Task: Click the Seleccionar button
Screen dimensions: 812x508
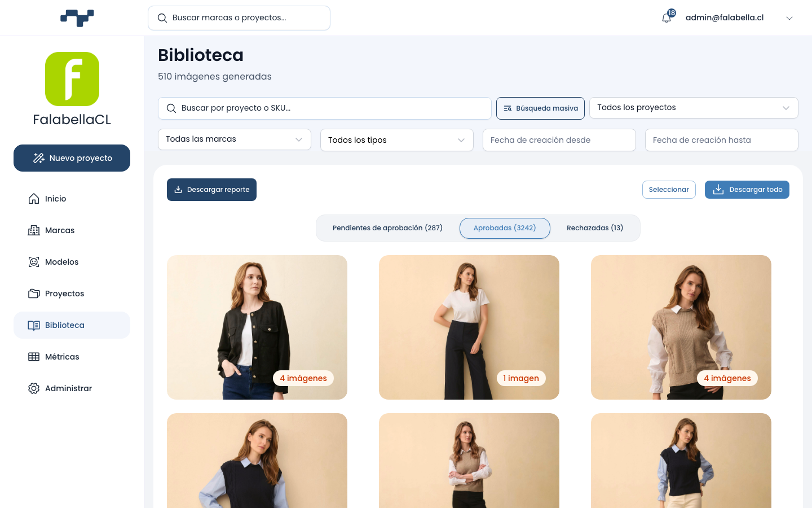Action: click(x=669, y=190)
